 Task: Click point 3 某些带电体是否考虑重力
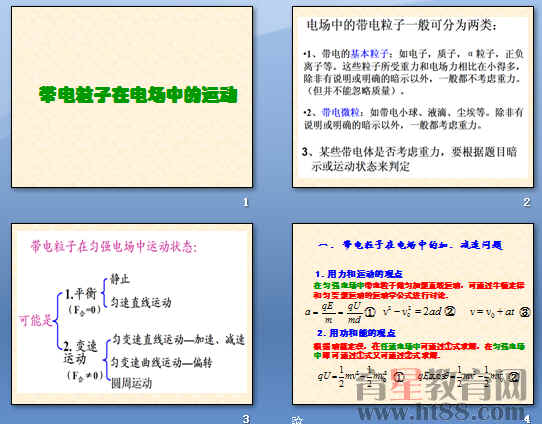(409, 159)
